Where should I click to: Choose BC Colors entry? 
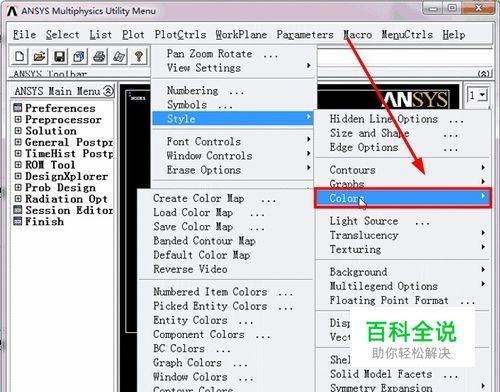pyautogui.click(x=225, y=349)
